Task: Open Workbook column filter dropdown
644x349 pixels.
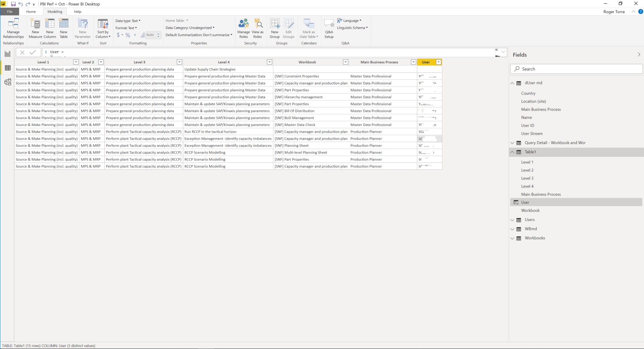Action: coord(345,62)
